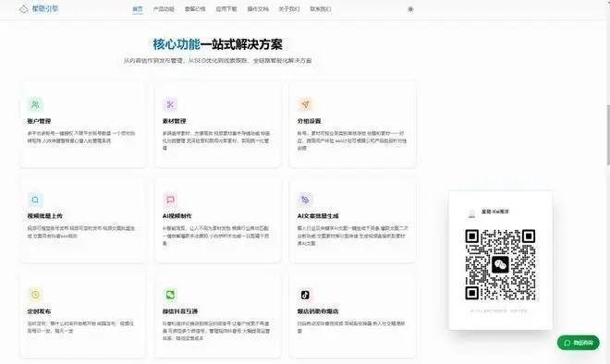Toggle the sun theme icon in the header
610x364 pixels.
click(x=410, y=9)
